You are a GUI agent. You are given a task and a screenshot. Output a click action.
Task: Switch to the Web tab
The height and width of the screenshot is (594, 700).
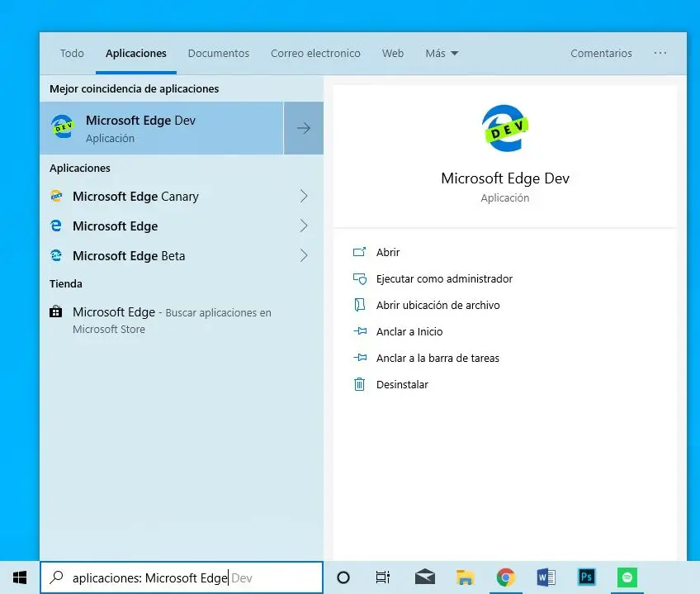(393, 53)
